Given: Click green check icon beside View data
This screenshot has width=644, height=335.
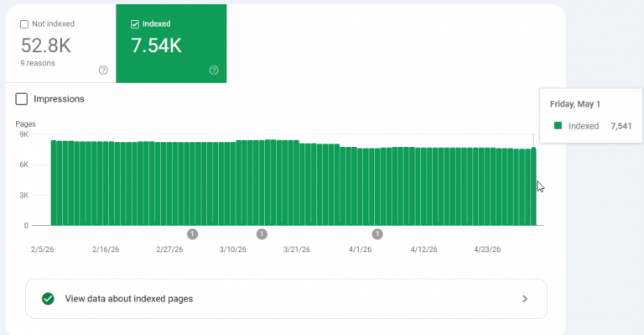Looking at the screenshot, I should coord(48,299).
